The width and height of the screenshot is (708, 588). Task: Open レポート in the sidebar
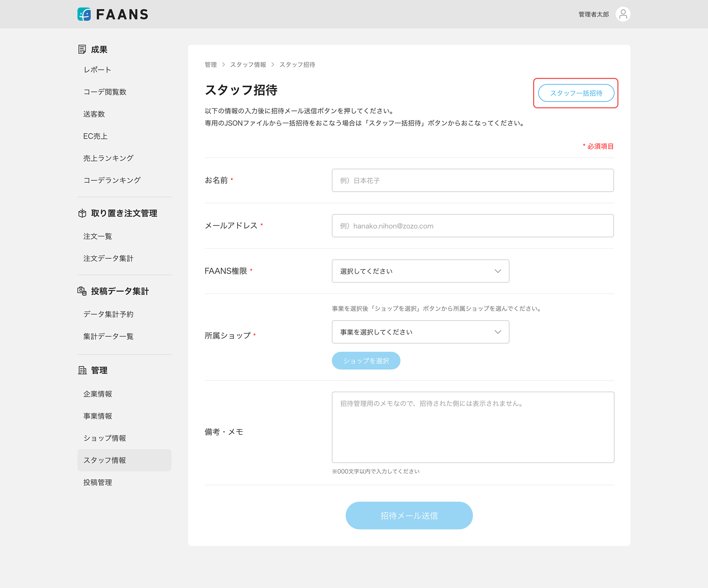click(97, 70)
